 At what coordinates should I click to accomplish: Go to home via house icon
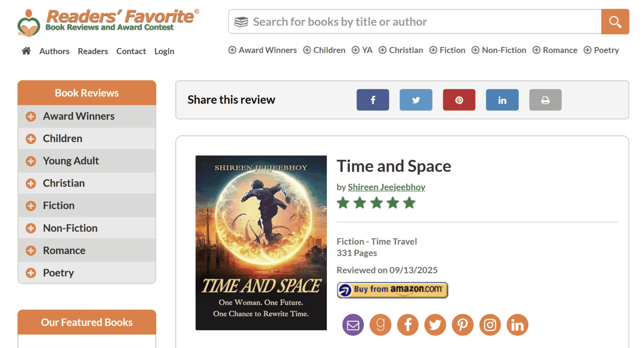point(26,51)
